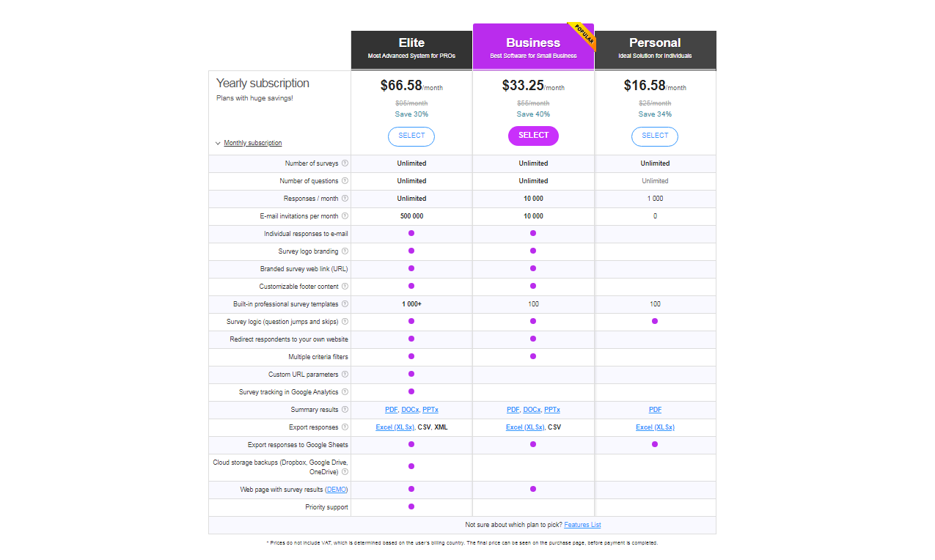Open the survey results DEMO link
The image size is (935, 560).
click(x=337, y=490)
